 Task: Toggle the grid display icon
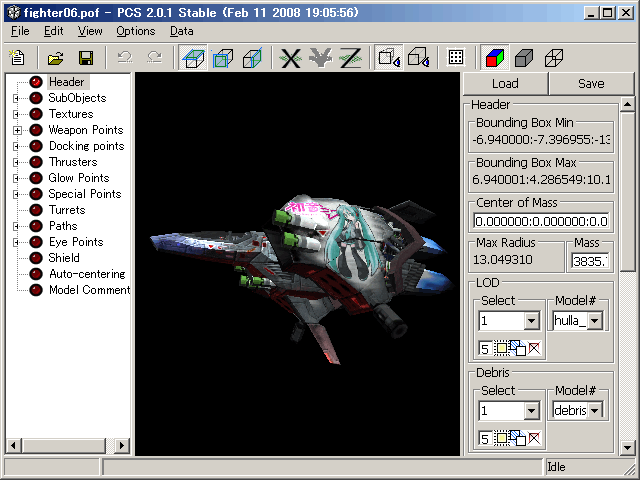[x=456, y=58]
